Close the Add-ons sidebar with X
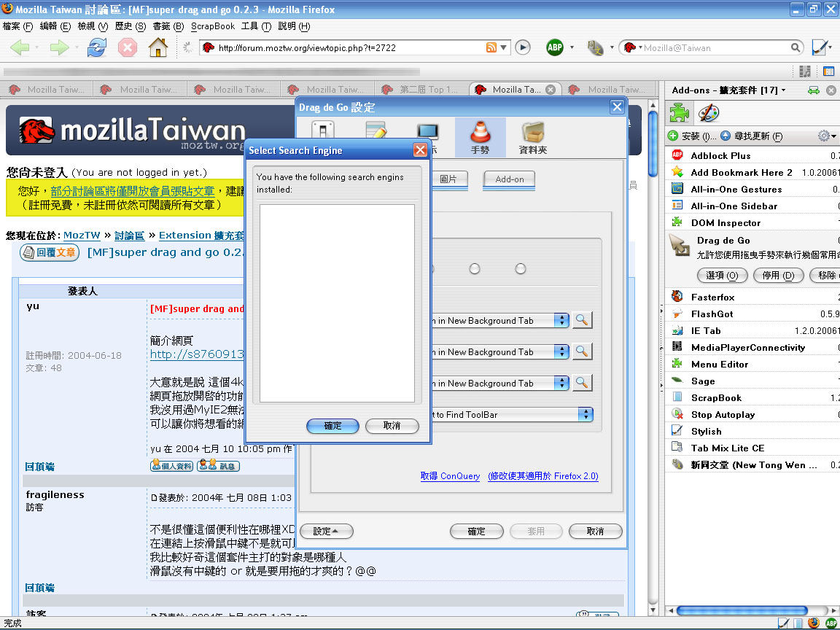Screen dimensions: 840x630 (x=831, y=90)
